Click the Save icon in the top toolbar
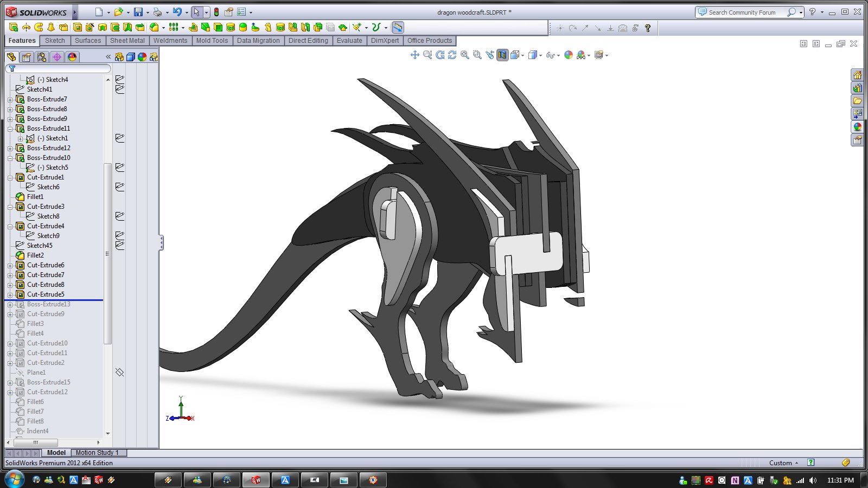The width and height of the screenshot is (868, 488). point(138,12)
